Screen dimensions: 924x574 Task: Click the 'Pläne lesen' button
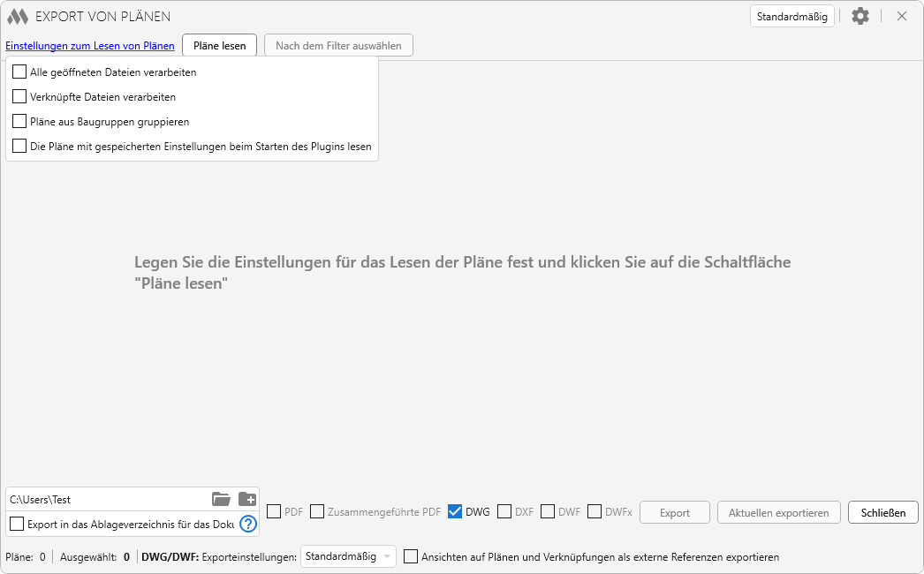[x=219, y=46]
